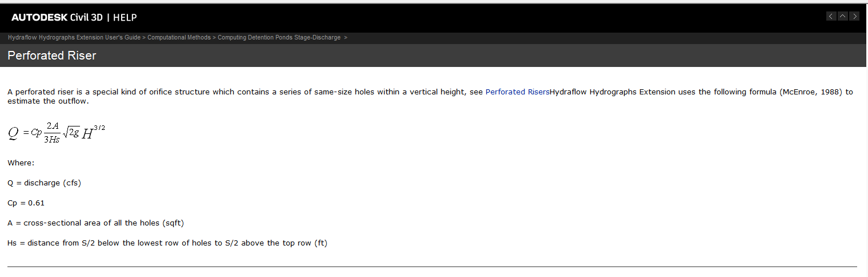Click the discharge formula image
Image resolution: width=868 pixels, height=277 pixels.
pos(57,133)
